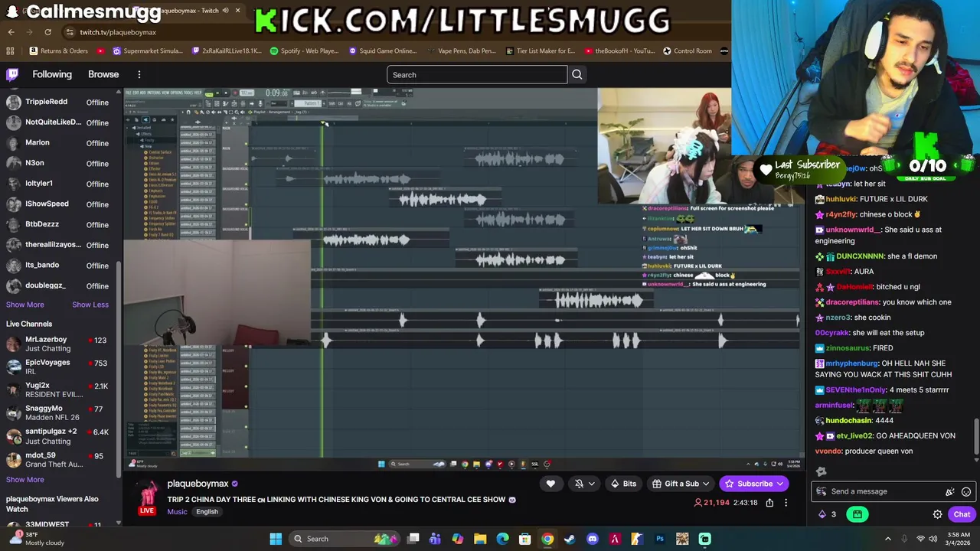Open Yugi2x Resident Evil live channel
This screenshot has width=980, height=551.
(58, 390)
